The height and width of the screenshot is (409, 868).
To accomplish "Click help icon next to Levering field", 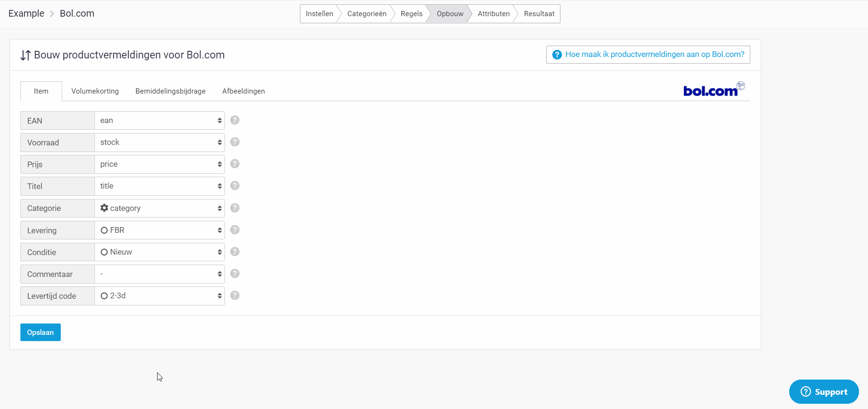I will tap(235, 230).
